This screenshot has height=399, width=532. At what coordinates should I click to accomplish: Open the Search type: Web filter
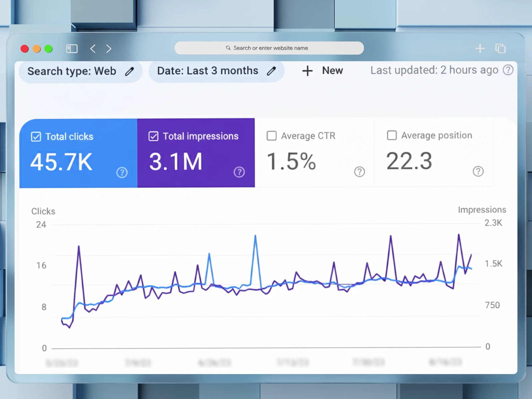[72, 71]
